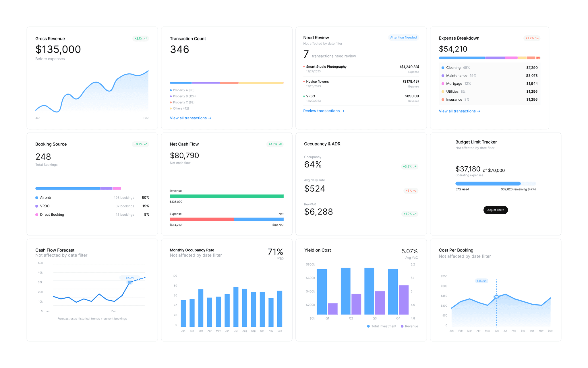
Task: Click the $32,820 remaining (47%) label
Action: point(518,189)
